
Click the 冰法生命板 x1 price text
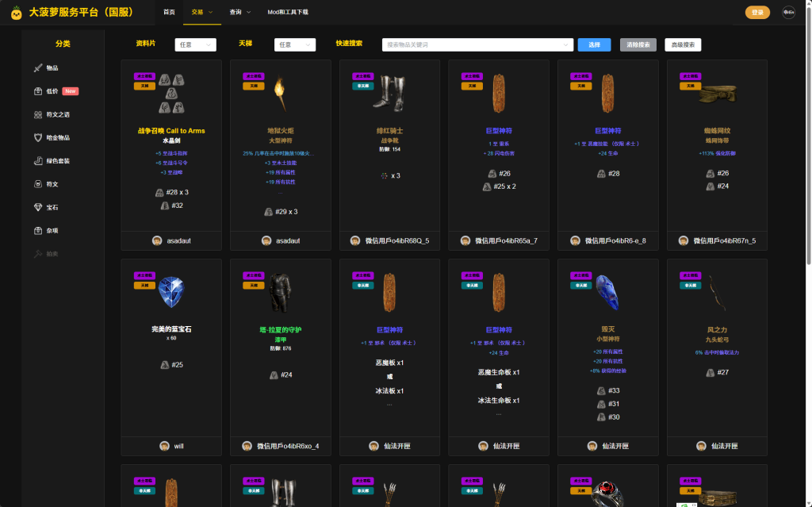point(499,401)
